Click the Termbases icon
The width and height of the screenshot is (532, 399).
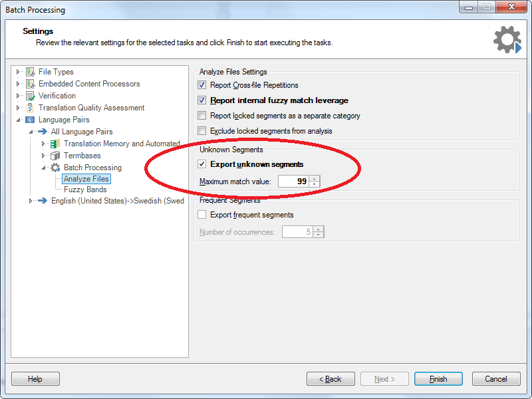click(55, 156)
